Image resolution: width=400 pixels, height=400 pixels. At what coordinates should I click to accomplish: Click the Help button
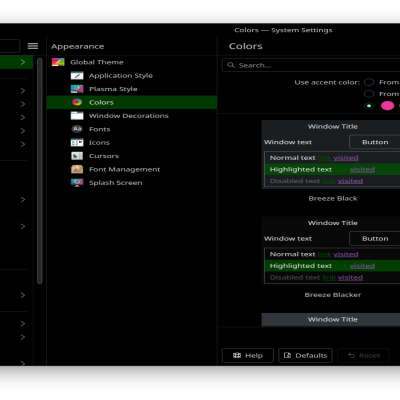click(x=248, y=355)
